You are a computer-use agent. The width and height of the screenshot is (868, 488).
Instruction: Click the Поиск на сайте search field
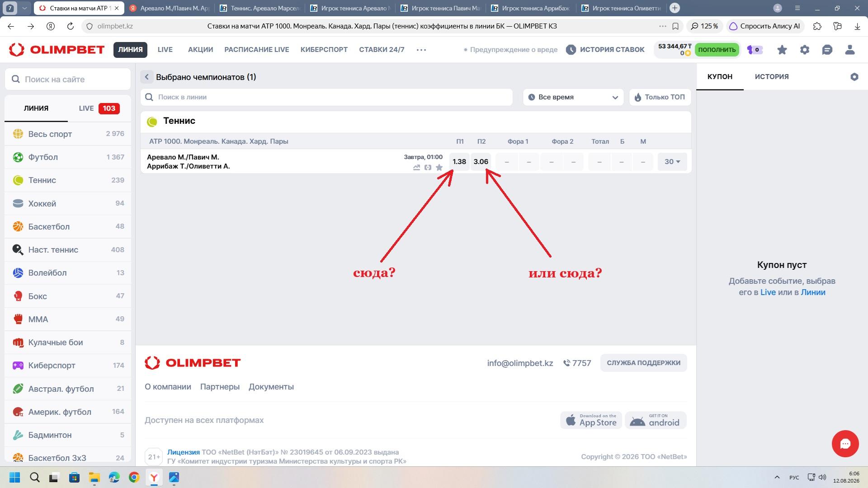(x=68, y=80)
